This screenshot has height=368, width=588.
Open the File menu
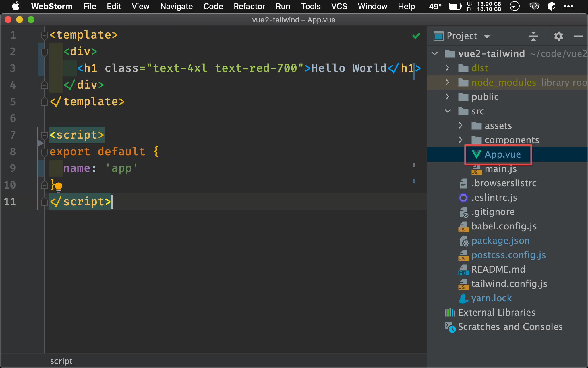[90, 6]
